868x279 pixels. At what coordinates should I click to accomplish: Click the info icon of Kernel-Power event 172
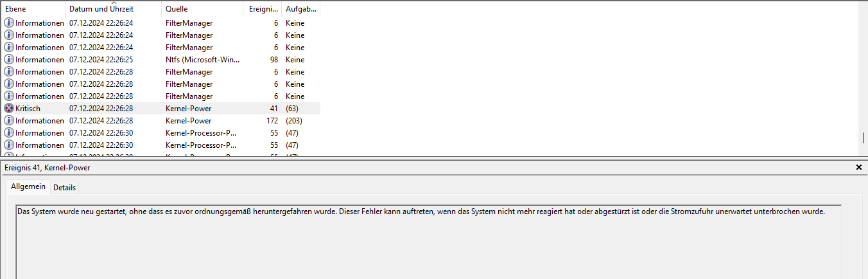tap(9, 121)
